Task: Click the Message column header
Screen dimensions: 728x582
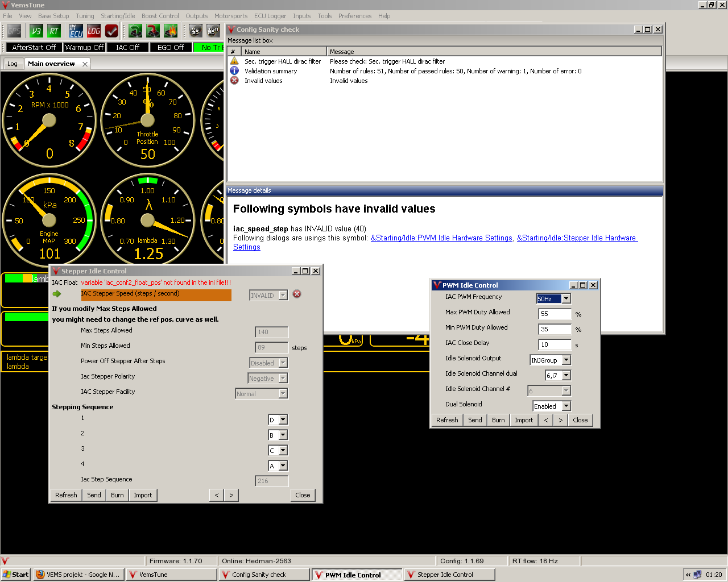Action: tap(494, 51)
